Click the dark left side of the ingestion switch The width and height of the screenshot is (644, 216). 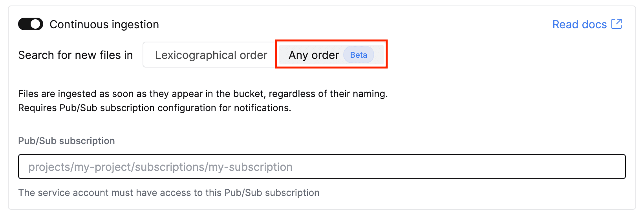point(24,24)
